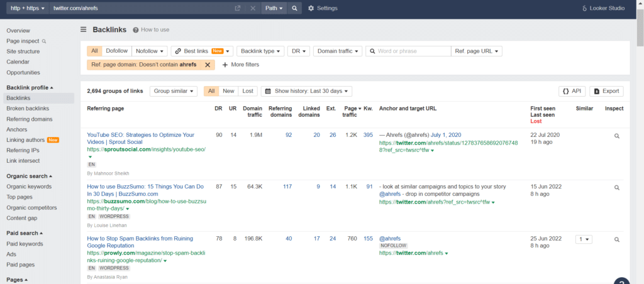Open Backlink type dropdown
The height and width of the screenshot is (284, 644).
tap(260, 52)
